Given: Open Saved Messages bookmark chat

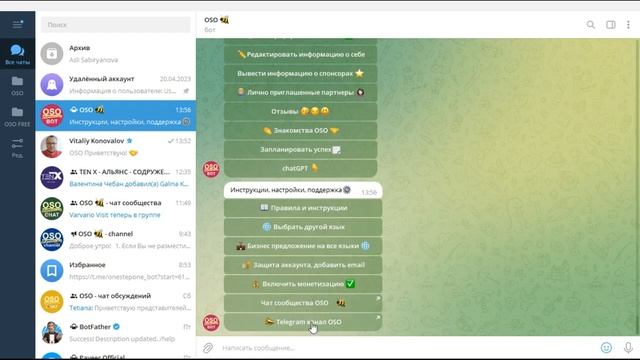Looking at the screenshot, I should coord(116,271).
